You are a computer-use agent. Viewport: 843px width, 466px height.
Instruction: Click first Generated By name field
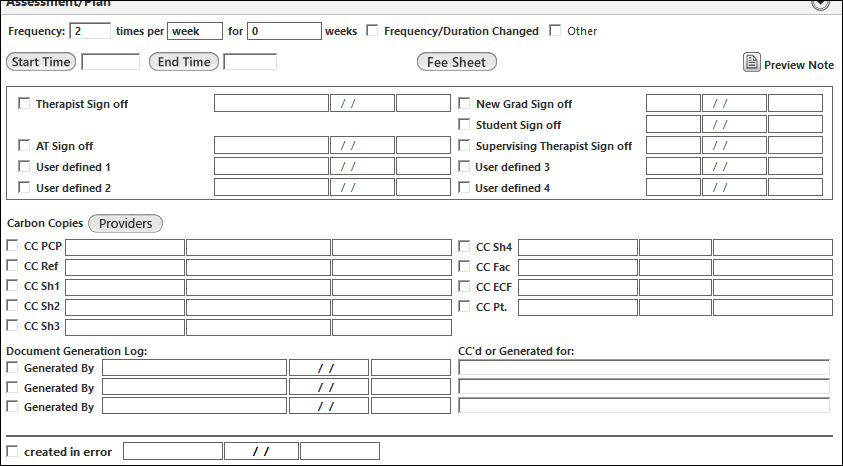coord(194,368)
